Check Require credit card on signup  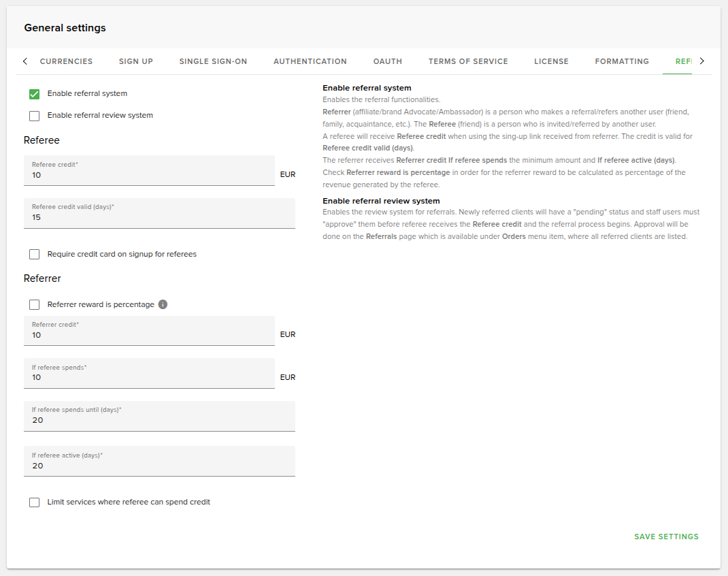[x=35, y=255]
